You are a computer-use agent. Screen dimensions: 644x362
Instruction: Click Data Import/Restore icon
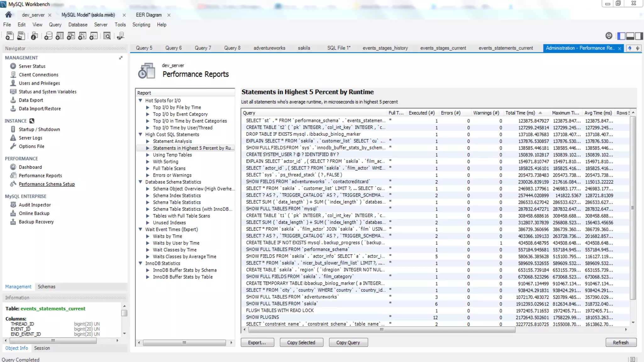tap(13, 108)
